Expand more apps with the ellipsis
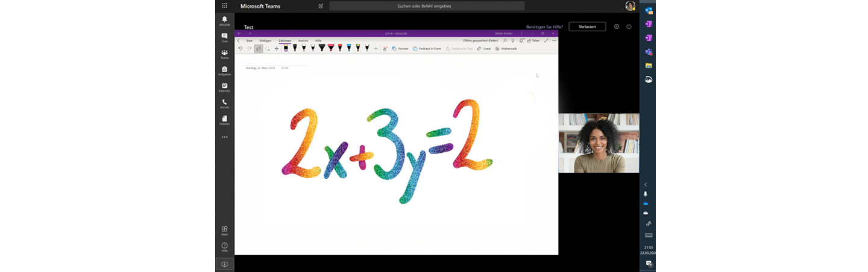 [x=224, y=137]
